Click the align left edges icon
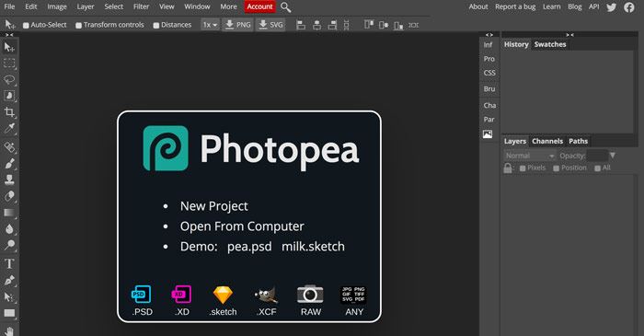 pos(301,25)
